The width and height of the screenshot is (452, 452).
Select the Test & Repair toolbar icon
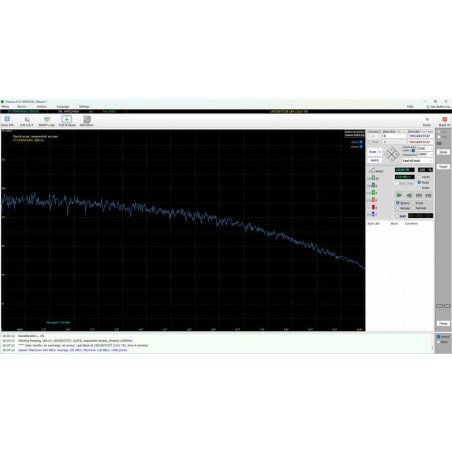[x=67, y=121]
